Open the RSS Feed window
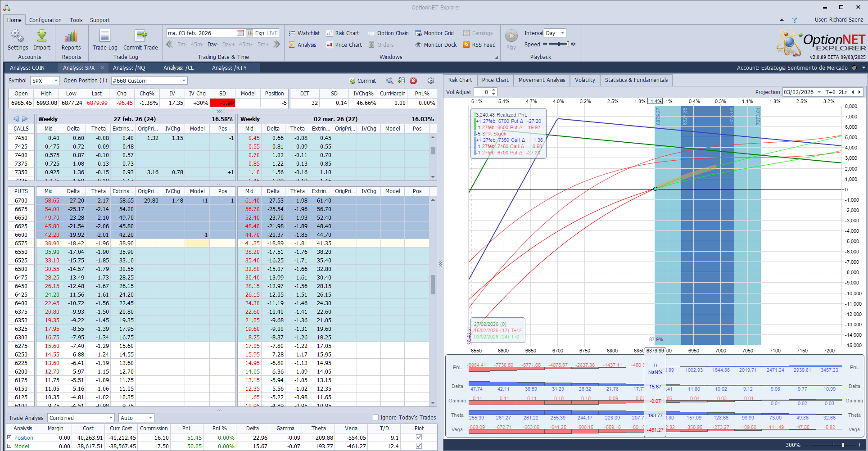This screenshot has width=868, height=451. point(479,45)
